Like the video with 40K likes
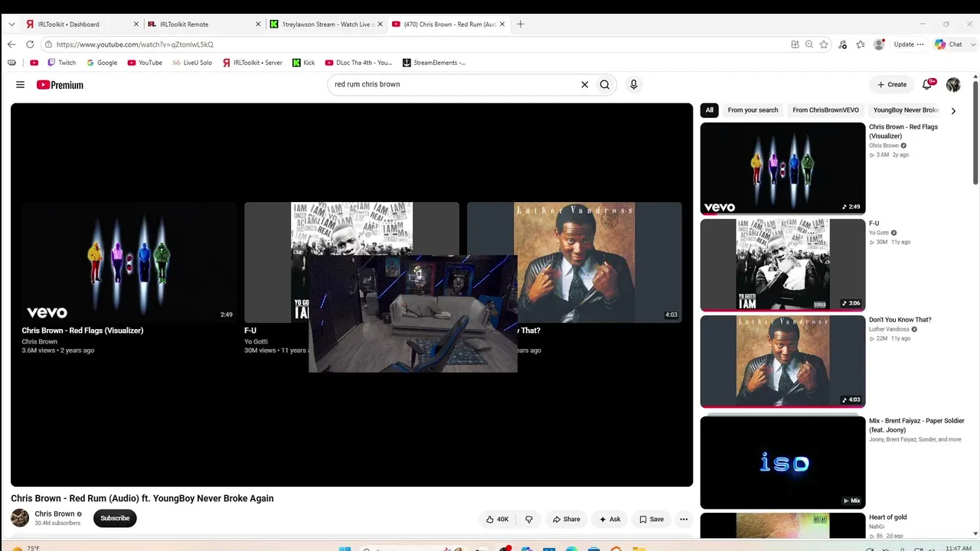Image resolution: width=980 pixels, height=551 pixels. [x=497, y=519]
